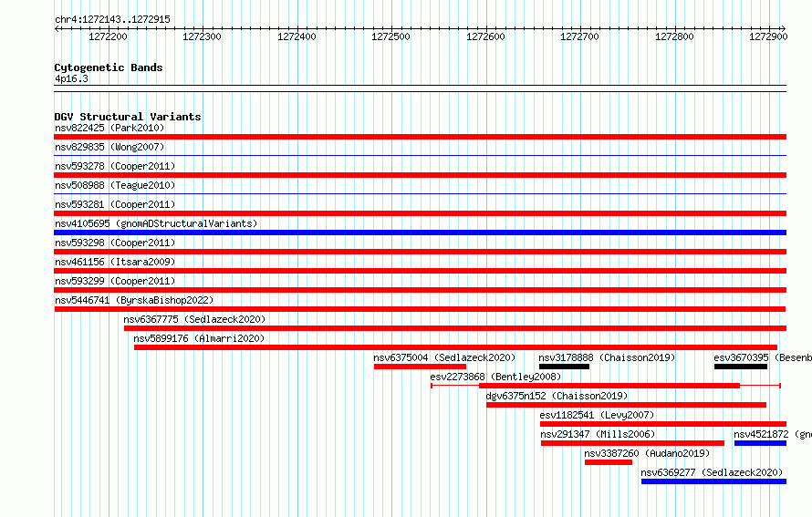Viewport: 812px width, 517px height.
Task: Click ruler position 1272400
Action: [297, 36]
